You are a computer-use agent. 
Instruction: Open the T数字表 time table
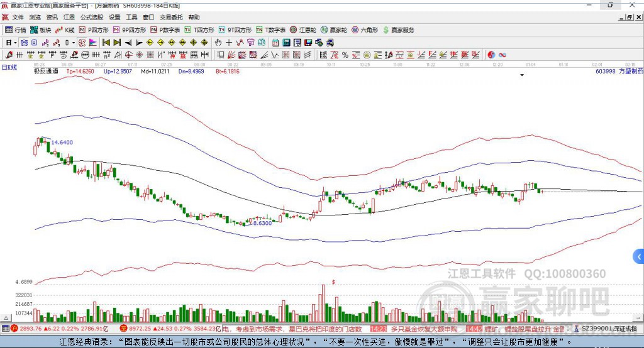270,30
